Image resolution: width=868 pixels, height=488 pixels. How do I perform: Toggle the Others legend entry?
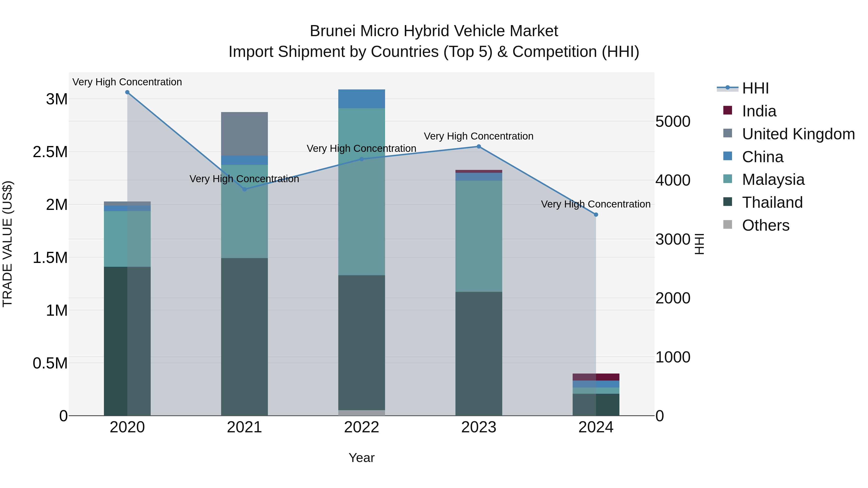756,225
